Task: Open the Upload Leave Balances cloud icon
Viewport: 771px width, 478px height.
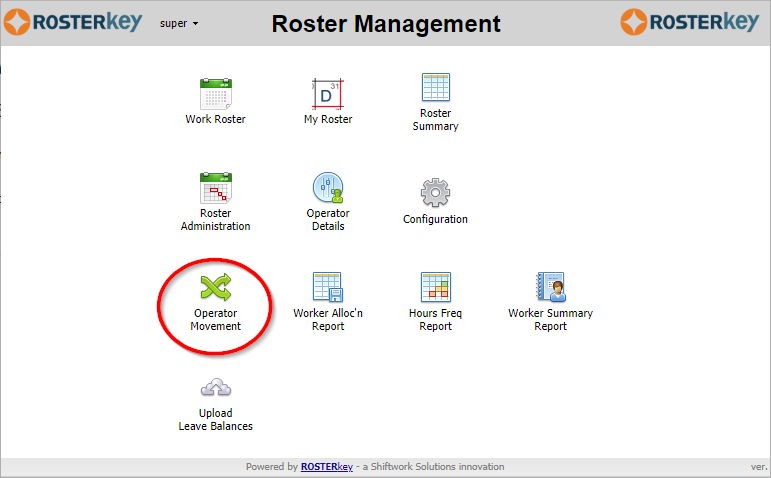Action: (x=215, y=388)
